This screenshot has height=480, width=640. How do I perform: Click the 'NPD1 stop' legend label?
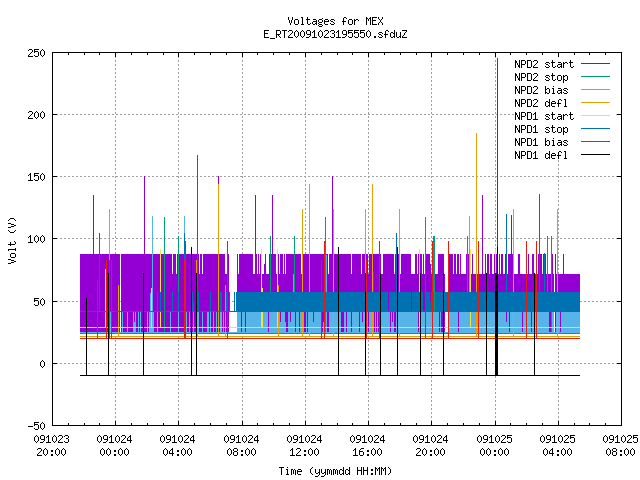click(x=541, y=129)
